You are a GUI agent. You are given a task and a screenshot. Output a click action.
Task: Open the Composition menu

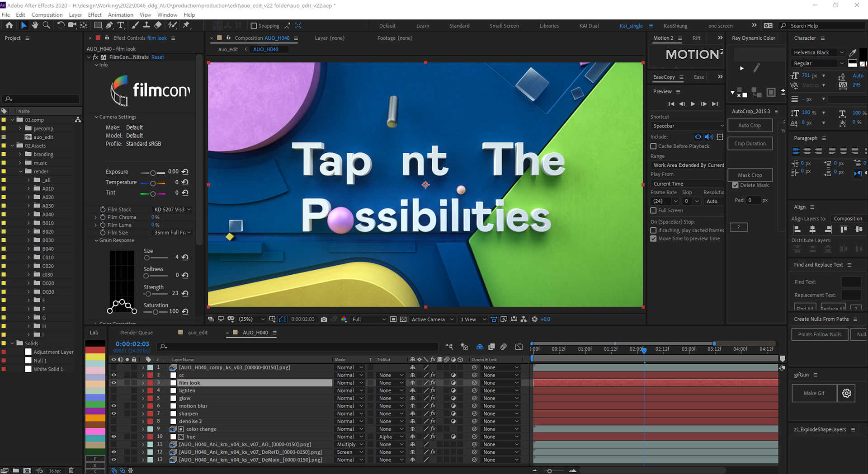pyautogui.click(x=47, y=14)
